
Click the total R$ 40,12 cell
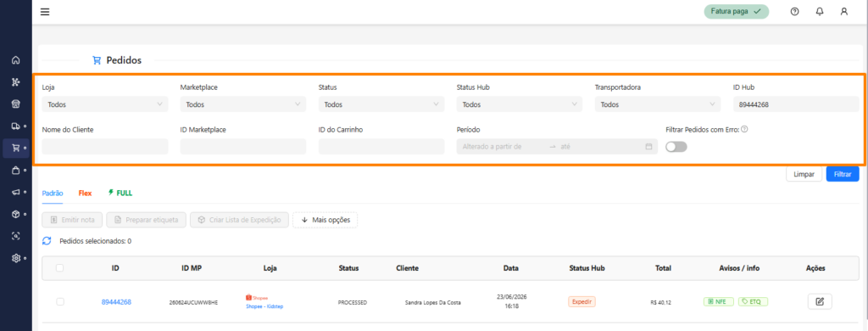661,303
